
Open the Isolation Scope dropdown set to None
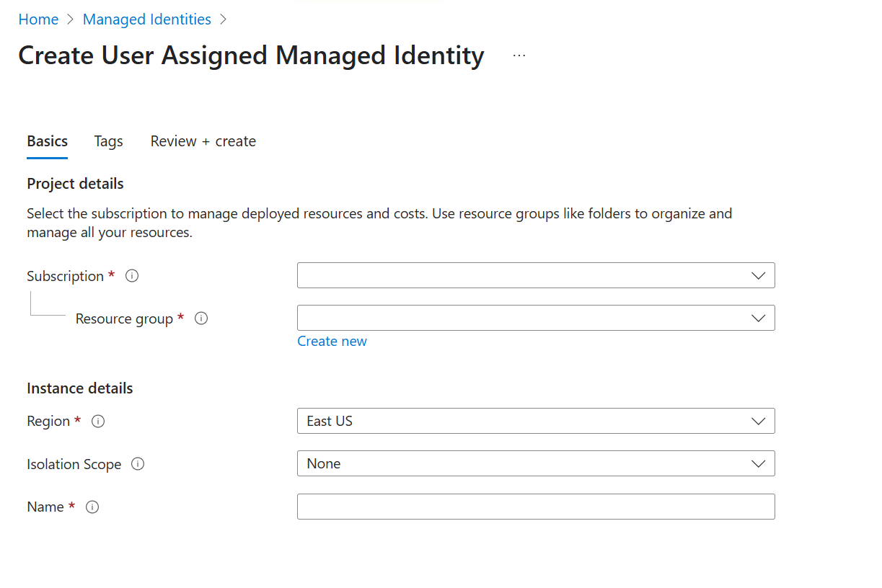[x=536, y=463]
